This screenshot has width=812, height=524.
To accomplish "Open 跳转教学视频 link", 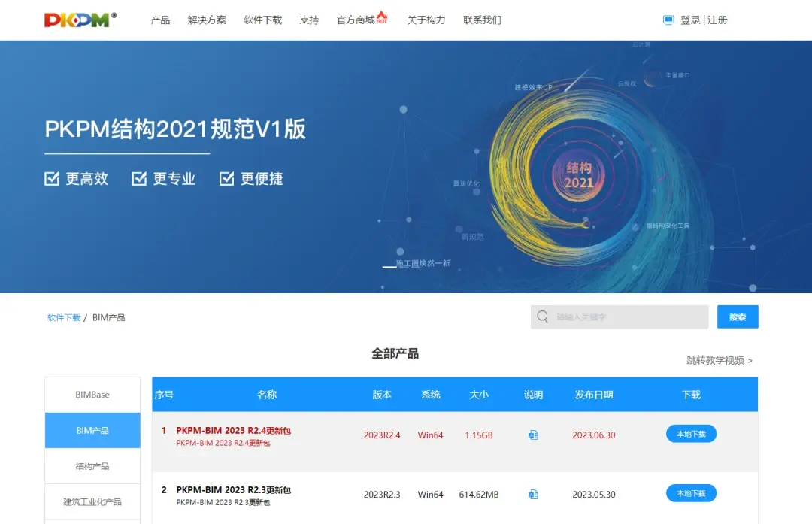I will (x=720, y=360).
